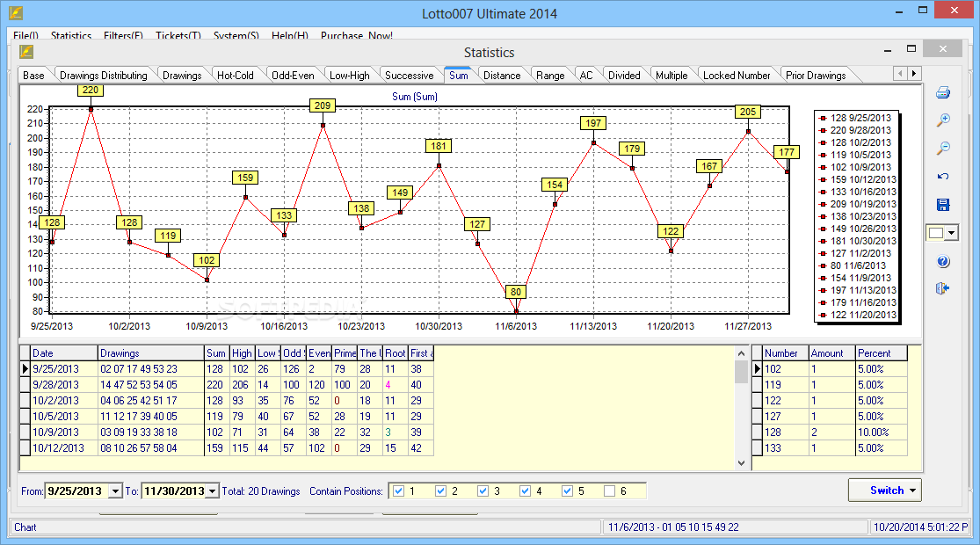The image size is (980, 545).
Task: Switch to the Divided tab
Action: (624, 75)
